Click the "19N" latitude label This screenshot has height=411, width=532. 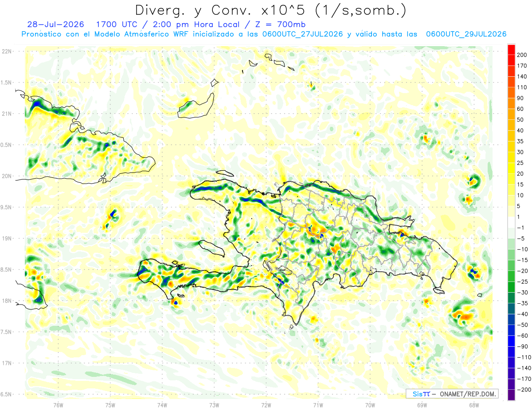6,239
